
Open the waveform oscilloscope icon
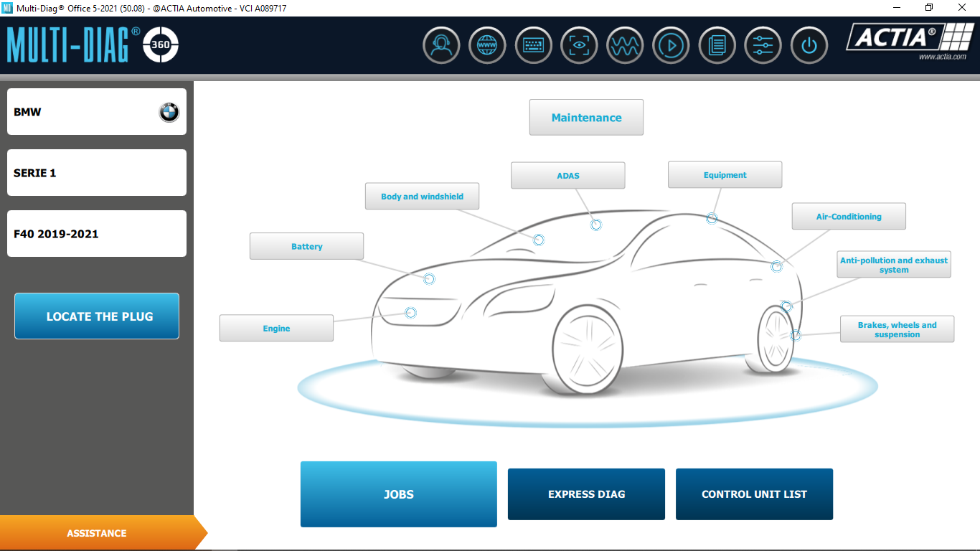click(x=625, y=45)
